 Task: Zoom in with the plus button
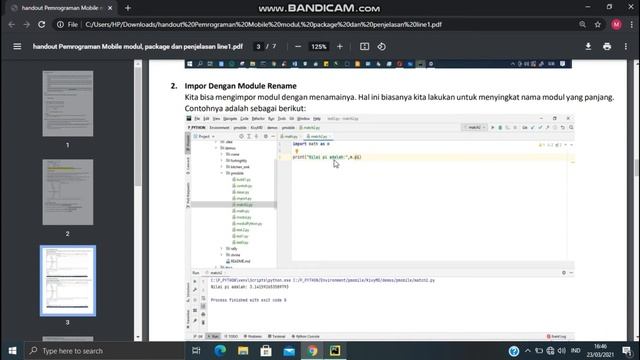click(340, 47)
